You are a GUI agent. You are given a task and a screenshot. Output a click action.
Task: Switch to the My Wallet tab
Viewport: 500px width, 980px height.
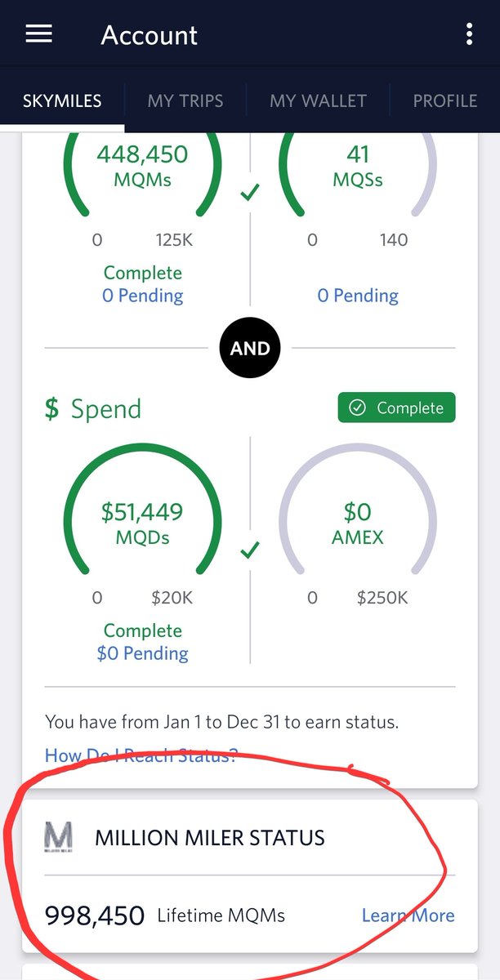point(318,101)
